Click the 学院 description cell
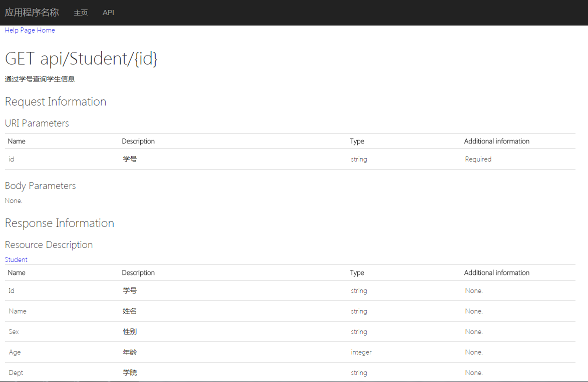 tap(130, 372)
